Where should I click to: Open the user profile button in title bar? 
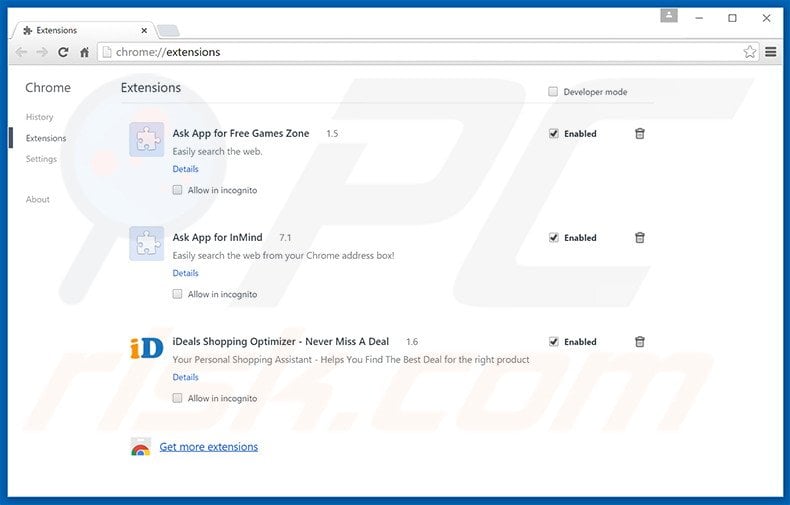669,16
